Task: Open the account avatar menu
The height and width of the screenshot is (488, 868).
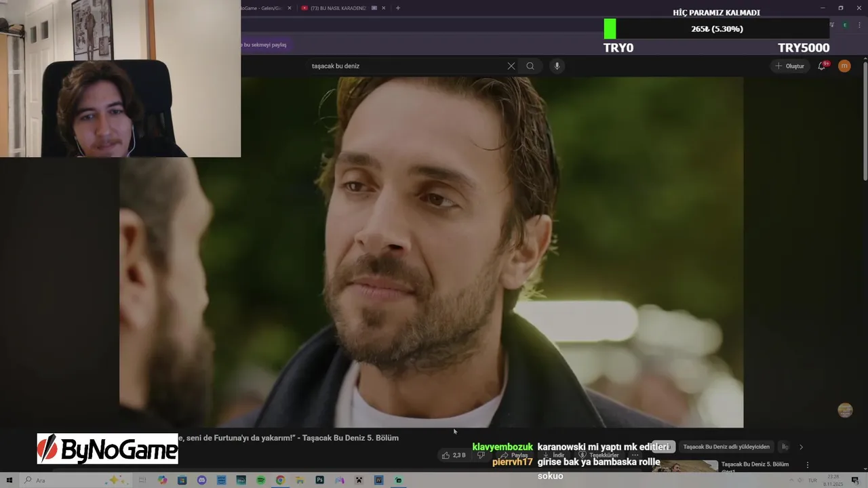Action: [844, 66]
